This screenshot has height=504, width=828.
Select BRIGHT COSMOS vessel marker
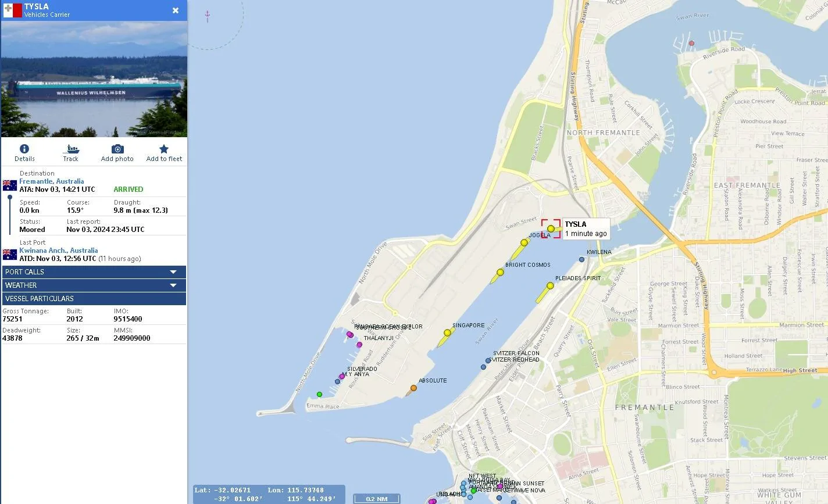coord(500,272)
